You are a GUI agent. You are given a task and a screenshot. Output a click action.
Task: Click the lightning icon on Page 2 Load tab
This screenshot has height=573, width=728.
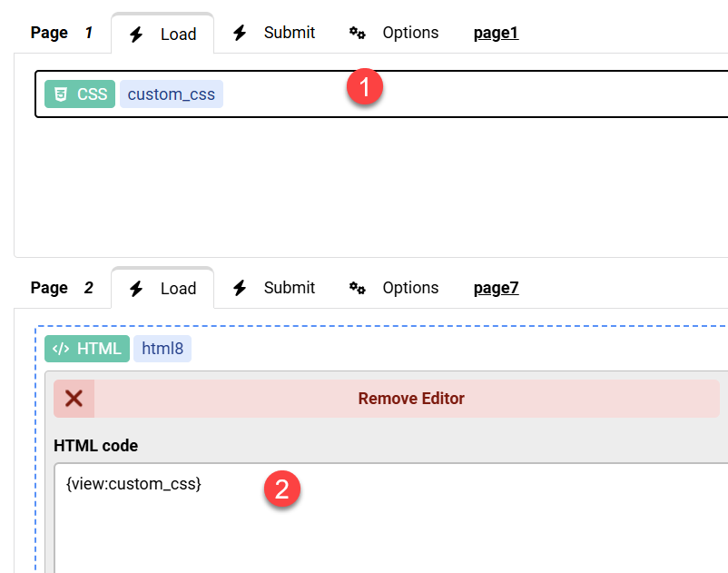136,288
